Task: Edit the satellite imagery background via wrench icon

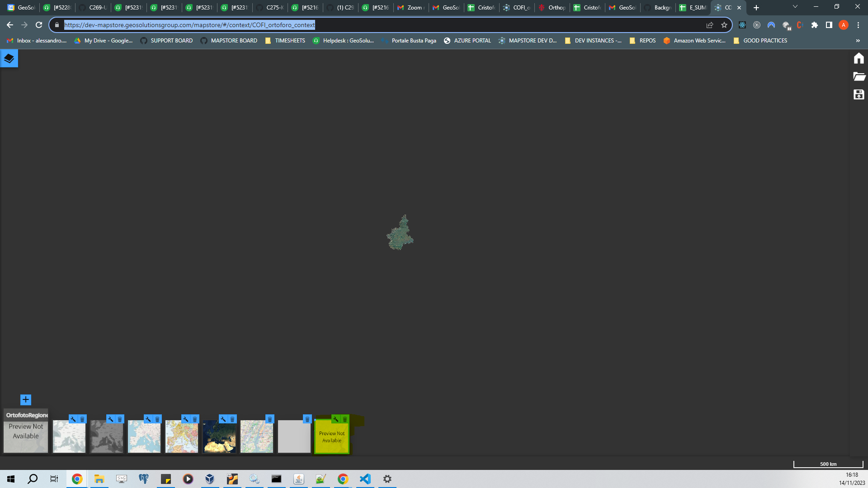Action: (222, 419)
